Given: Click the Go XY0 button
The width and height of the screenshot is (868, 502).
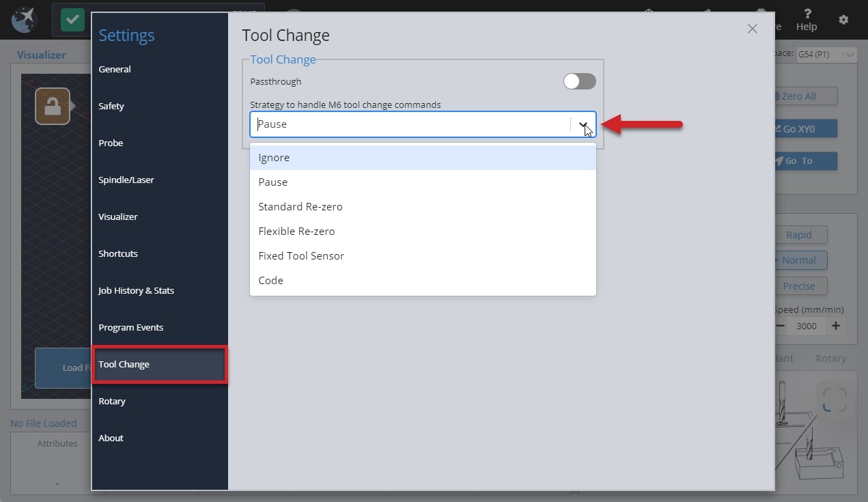Looking at the screenshot, I should [x=804, y=128].
